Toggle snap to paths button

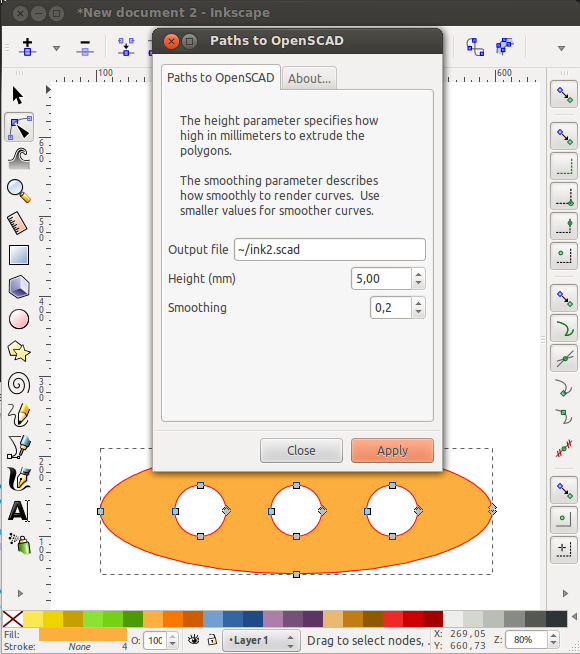click(x=564, y=328)
